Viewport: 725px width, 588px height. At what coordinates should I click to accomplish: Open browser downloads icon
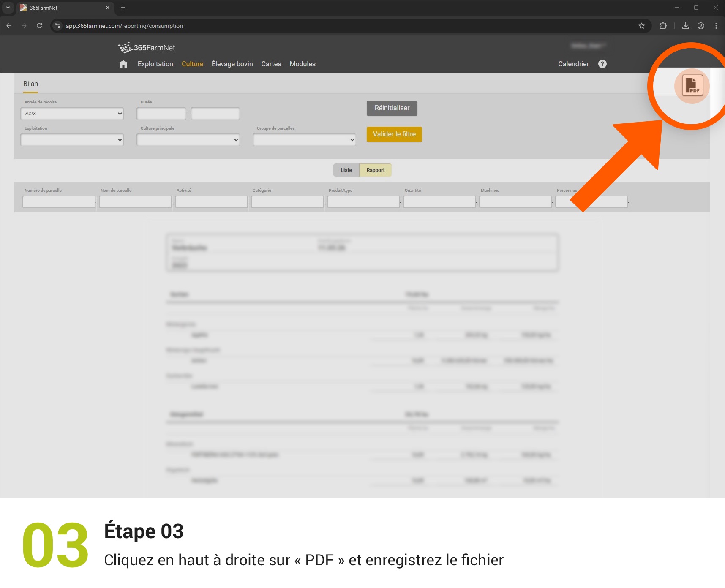685,26
